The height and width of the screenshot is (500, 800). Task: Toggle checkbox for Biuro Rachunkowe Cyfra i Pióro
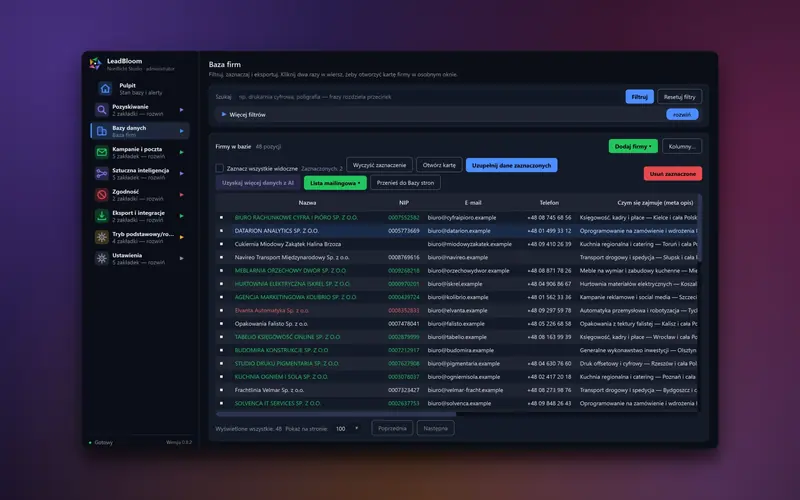coord(221,217)
